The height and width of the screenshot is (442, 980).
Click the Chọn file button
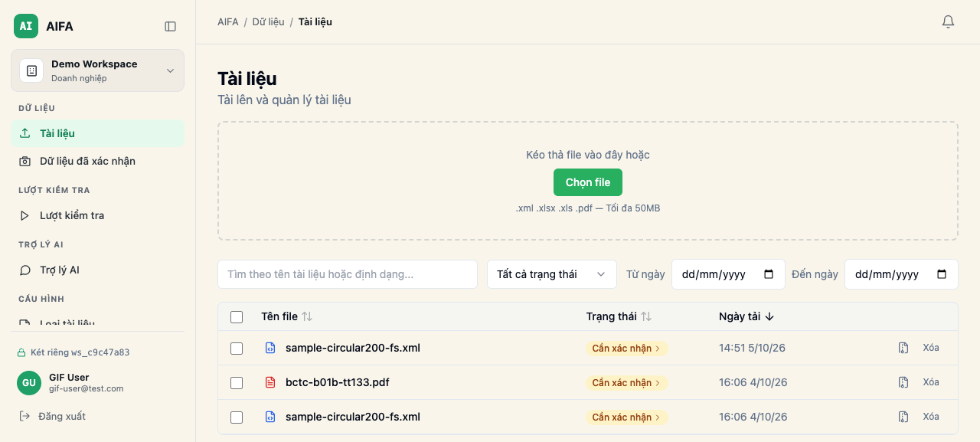pos(588,182)
